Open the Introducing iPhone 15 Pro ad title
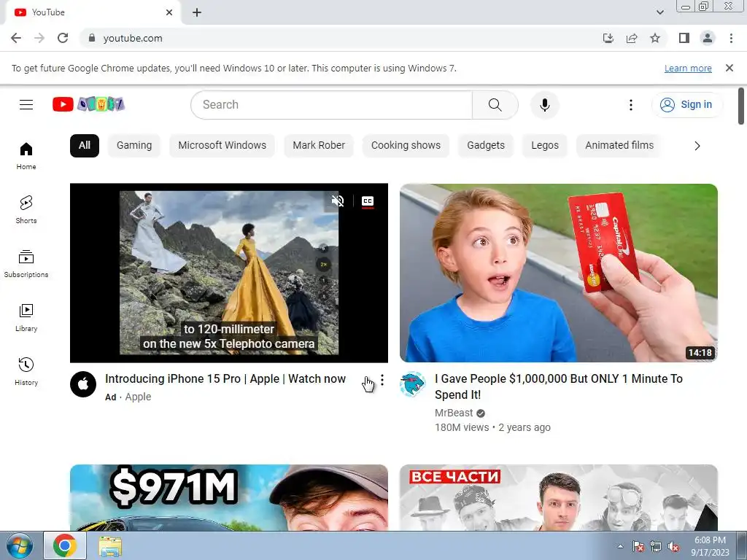The width and height of the screenshot is (747, 560). coord(225,379)
